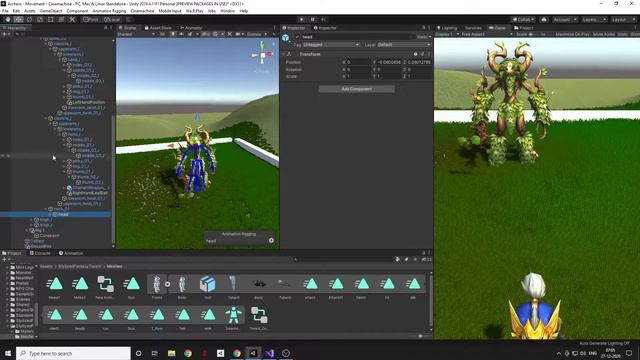Open the Layer dropdown

[x=403, y=44]
